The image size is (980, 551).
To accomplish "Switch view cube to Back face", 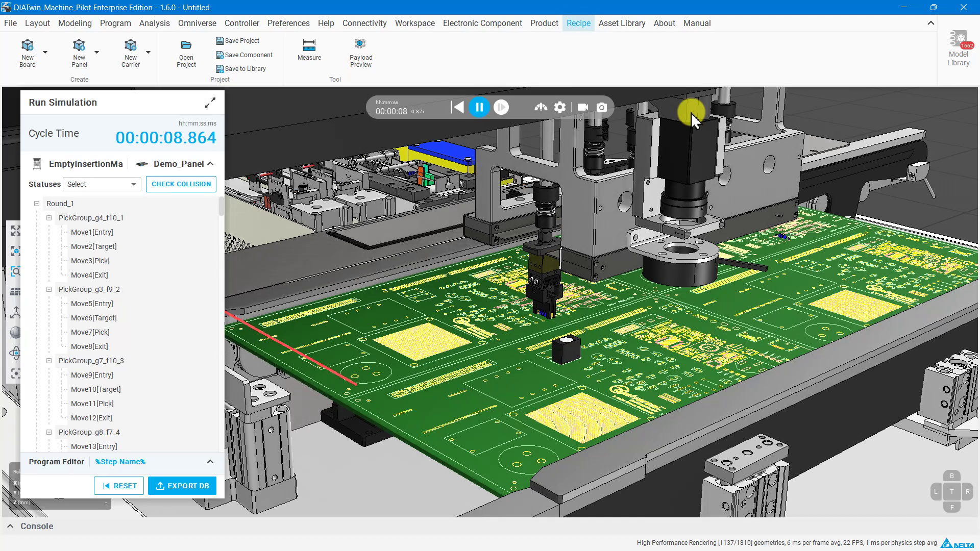I will (951, 476).
